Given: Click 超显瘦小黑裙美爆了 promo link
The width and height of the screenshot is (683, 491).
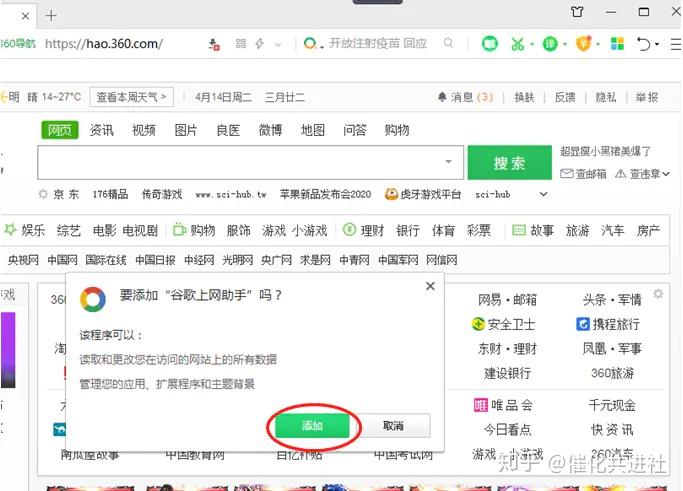Looking at the screenshot, I should (605, 151).
